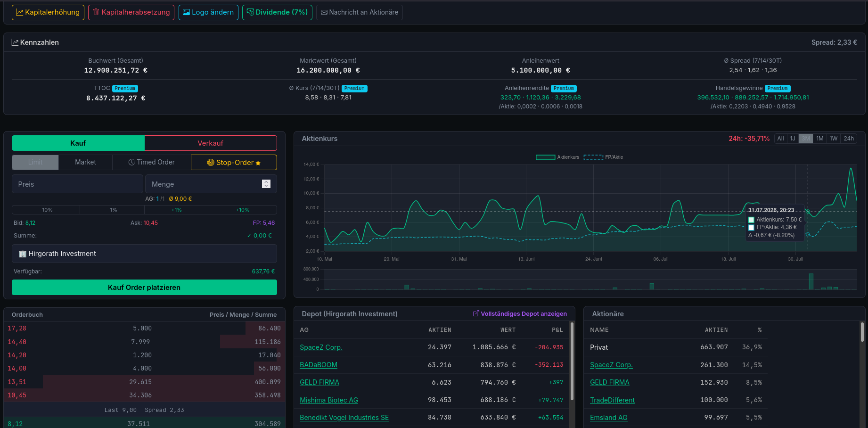
Task: Click the Logo ändern image icon
Action: pos(187,12)
